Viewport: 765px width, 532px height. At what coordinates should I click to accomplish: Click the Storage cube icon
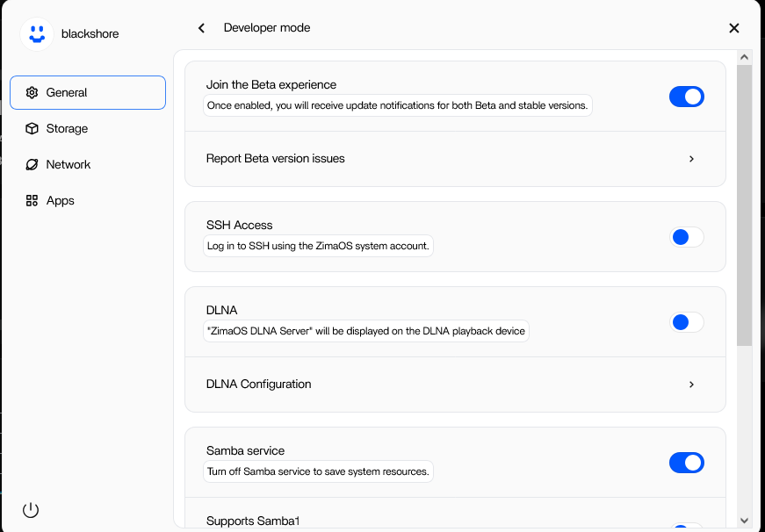click(x=32, y=129)
